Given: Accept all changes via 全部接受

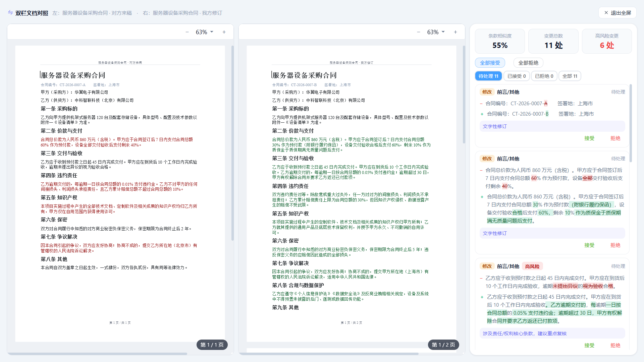Looking at the screenshot, I should coord(490,63).
